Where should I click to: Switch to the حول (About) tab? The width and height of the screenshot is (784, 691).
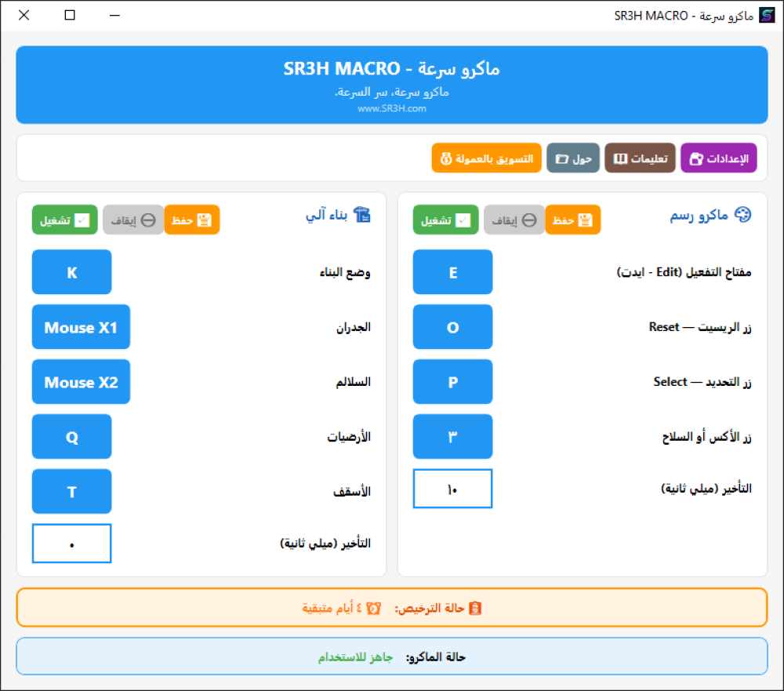(x=573, y=158)
